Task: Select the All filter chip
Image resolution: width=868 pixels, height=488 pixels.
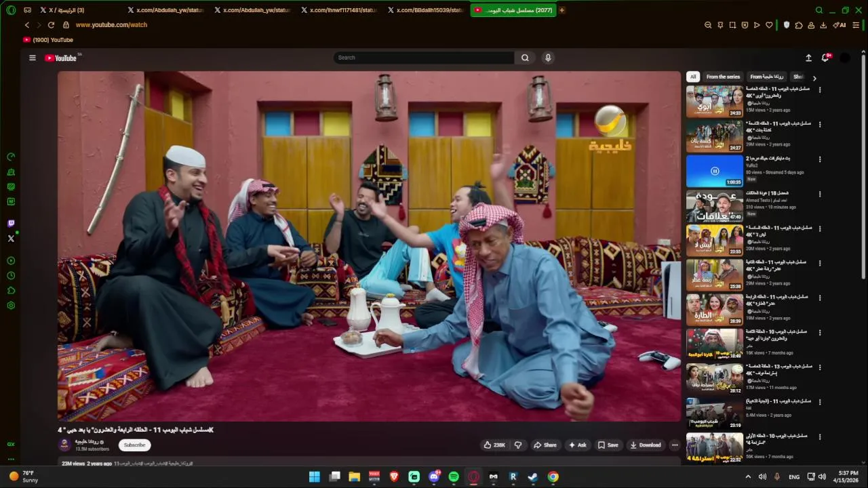Action: (693, 77)
